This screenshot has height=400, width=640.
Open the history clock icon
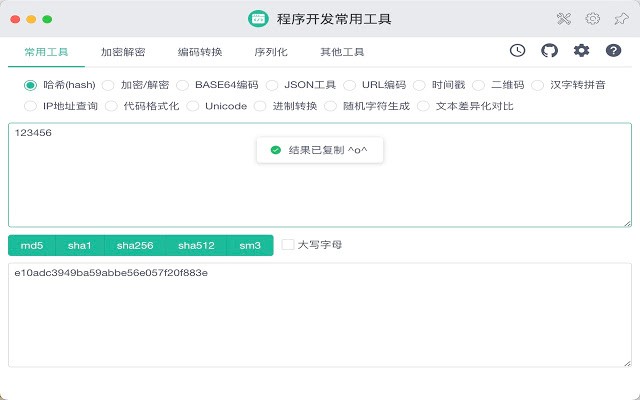click(517, 51)
